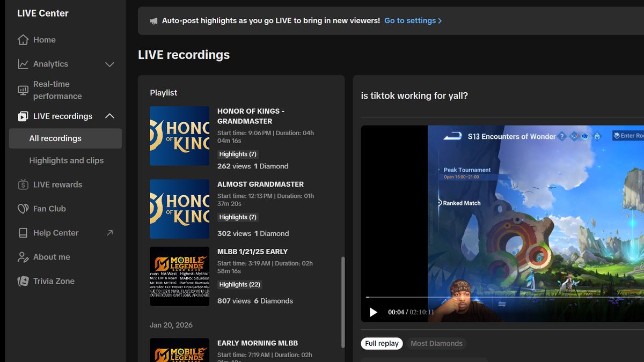Click the LIVE Center heading
Viewport: 644px width, 362px height.
[x=43, y=13]
